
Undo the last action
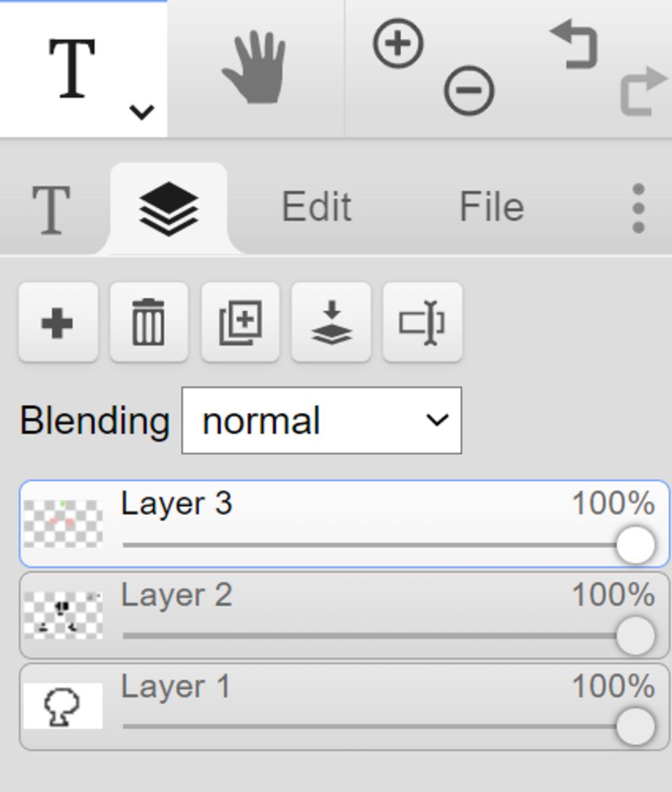coord(574,45)
